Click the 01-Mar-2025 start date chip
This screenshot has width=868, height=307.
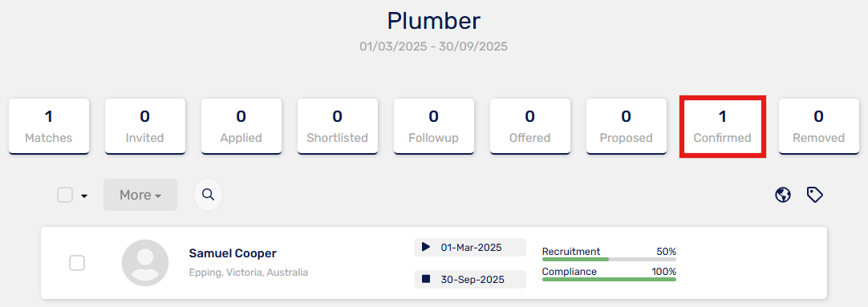(x=470, y=247)
